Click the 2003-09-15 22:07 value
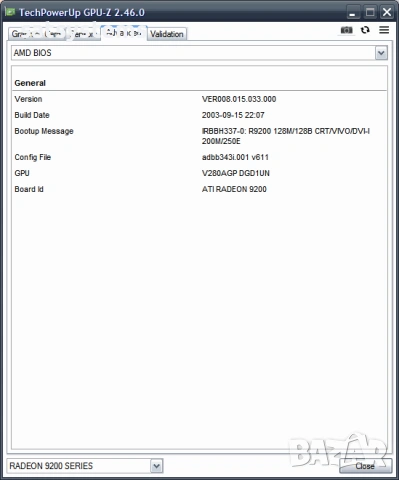This screenshot has height=480, width=399. pos(233,115)
